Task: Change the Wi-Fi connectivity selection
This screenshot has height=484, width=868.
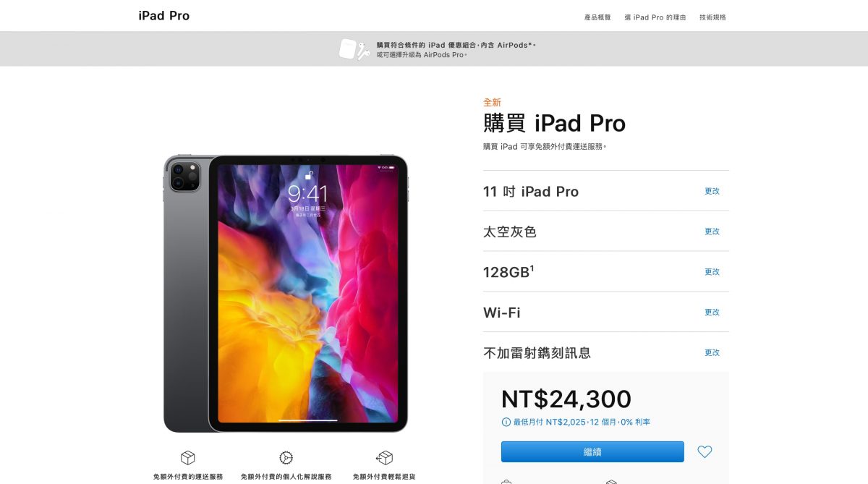Action: (x=712, y=313)
